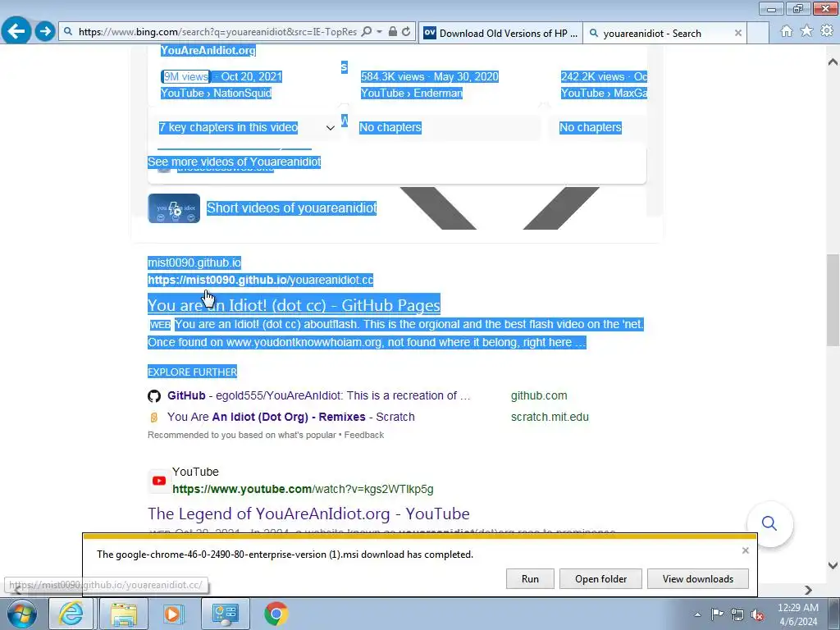Open the Action Center flag icon
This screenshot has height=630, width=840.
[x=717, y=614]
